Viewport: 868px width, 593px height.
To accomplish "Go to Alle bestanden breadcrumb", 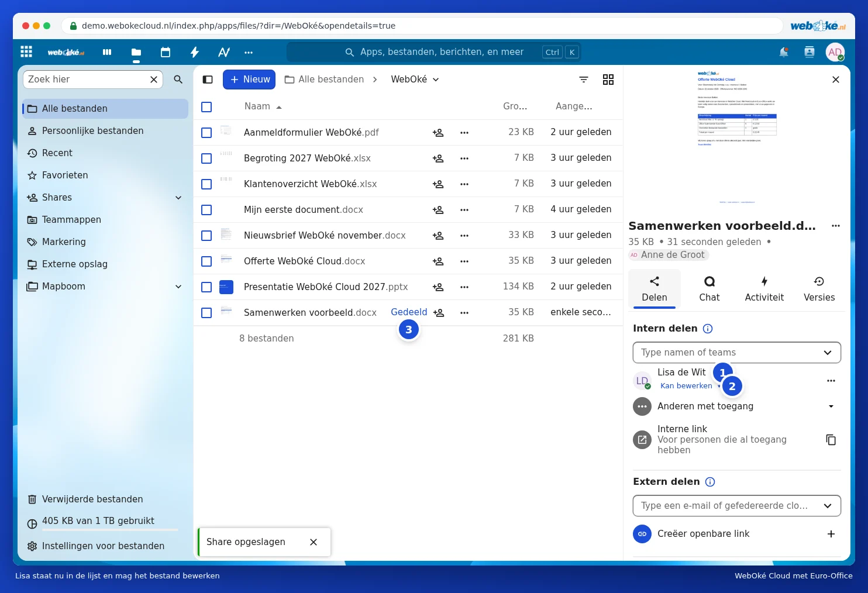I will (x=324, y=80).
